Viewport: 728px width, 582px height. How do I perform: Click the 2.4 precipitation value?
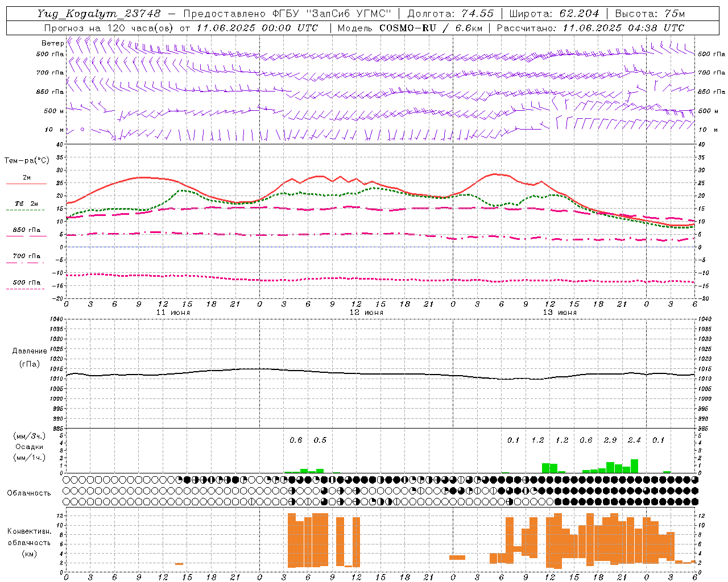[634, 440]
